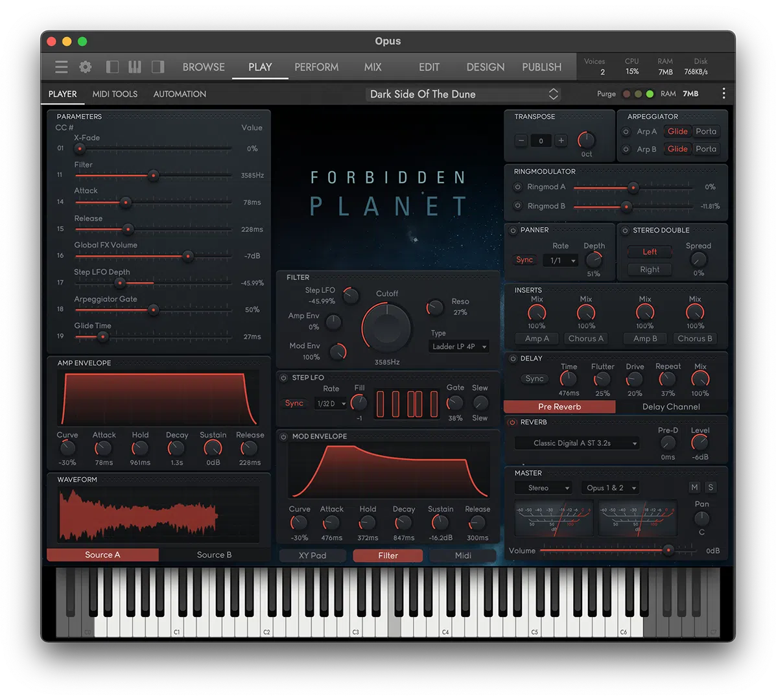Viewport: 776px width, 700px height.
Task: Open the Ladder LP 4P filter type dropdown
Action: click(458, 347)
